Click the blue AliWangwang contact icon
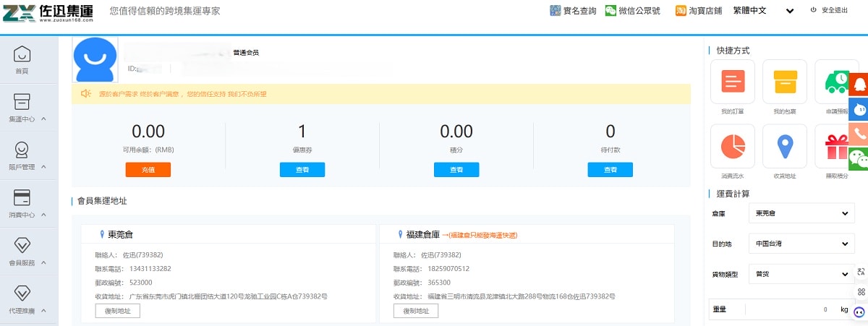 click(x=859, y=109)
